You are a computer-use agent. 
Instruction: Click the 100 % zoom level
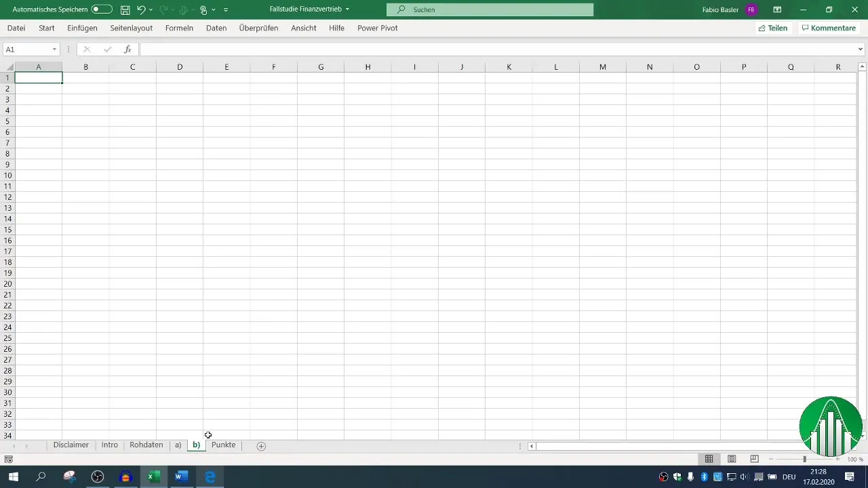point(854,460)
